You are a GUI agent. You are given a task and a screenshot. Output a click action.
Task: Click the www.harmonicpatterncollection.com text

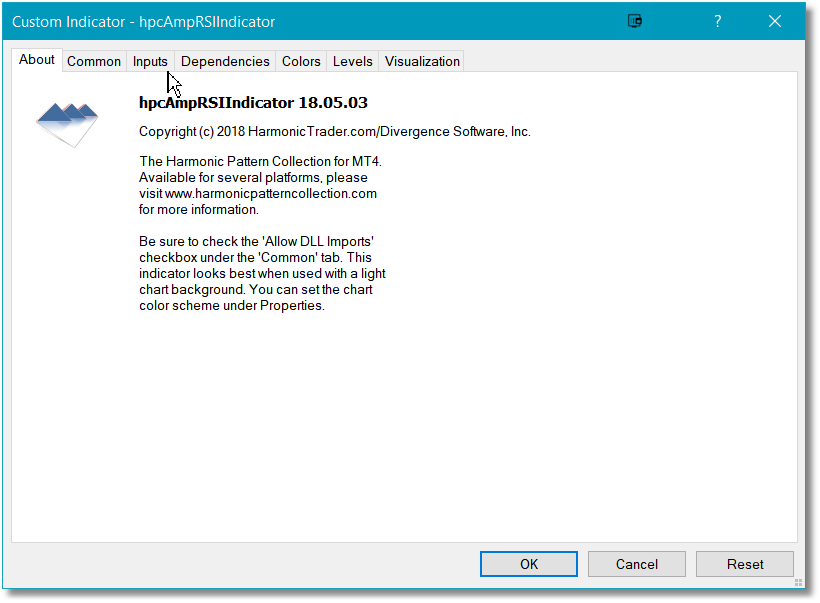271,194
